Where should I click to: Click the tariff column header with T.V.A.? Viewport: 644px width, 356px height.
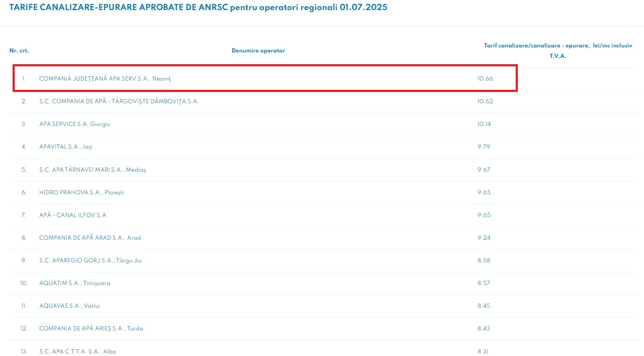pos(558,50)
